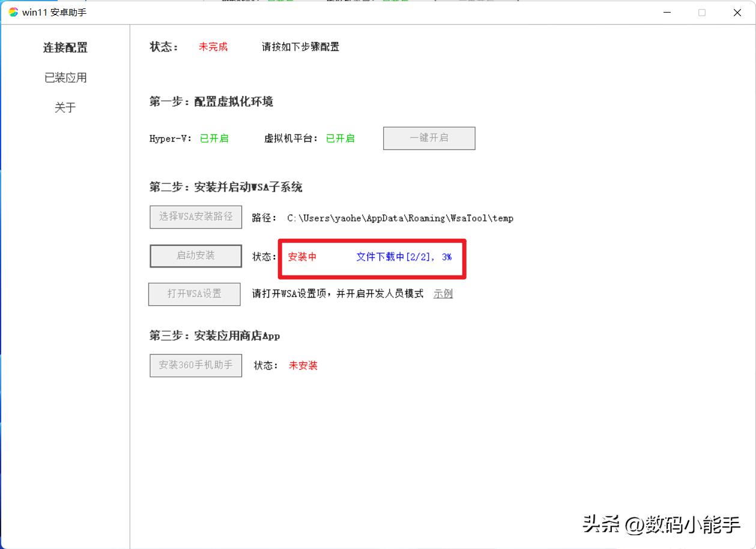Image resolution: width=756 pixels, height=549 pixels.
Task: Open the 连接配置 section
Action: click(x=65, y=47)
